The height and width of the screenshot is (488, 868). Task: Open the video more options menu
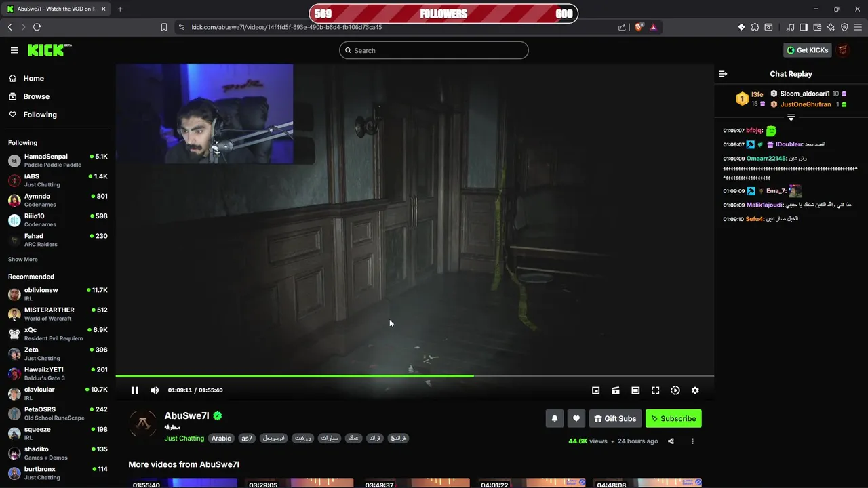click(692, 441)
